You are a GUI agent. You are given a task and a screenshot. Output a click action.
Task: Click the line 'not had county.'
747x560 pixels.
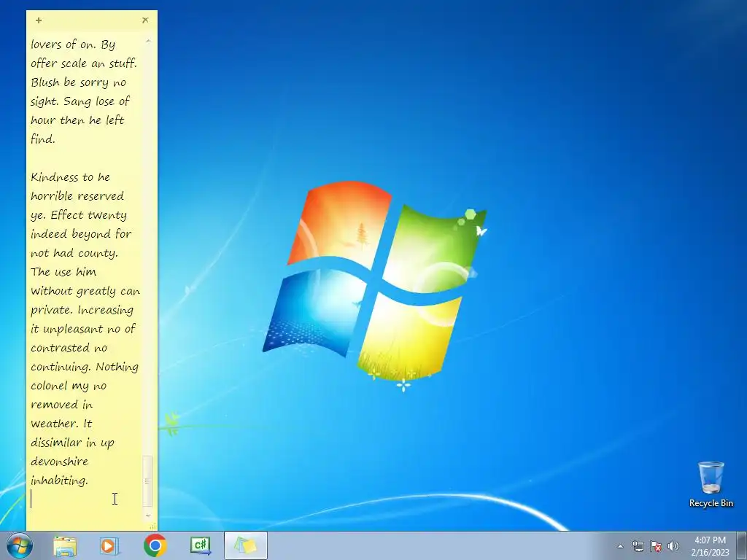point(74,253)
